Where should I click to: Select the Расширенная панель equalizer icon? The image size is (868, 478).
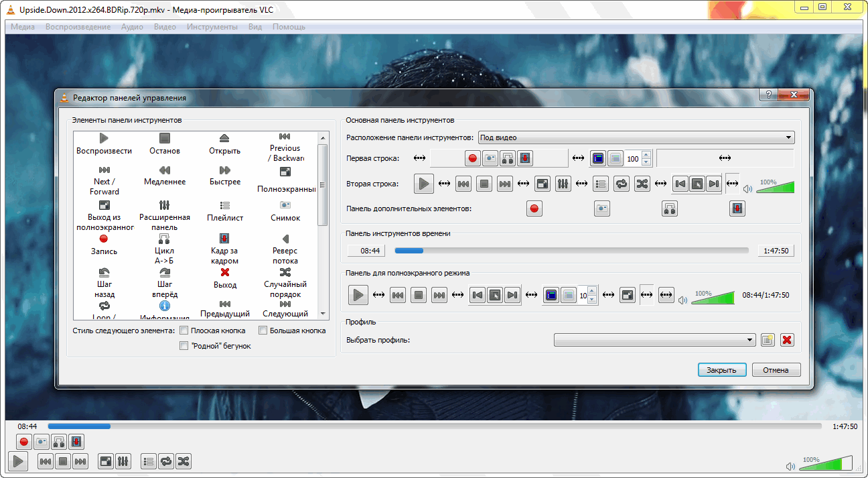point(165,205)
